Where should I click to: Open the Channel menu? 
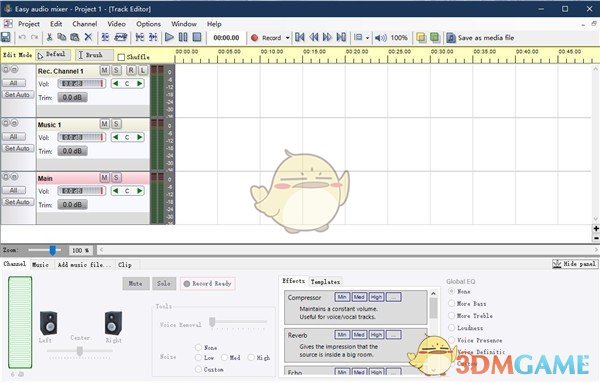(85, 24)
